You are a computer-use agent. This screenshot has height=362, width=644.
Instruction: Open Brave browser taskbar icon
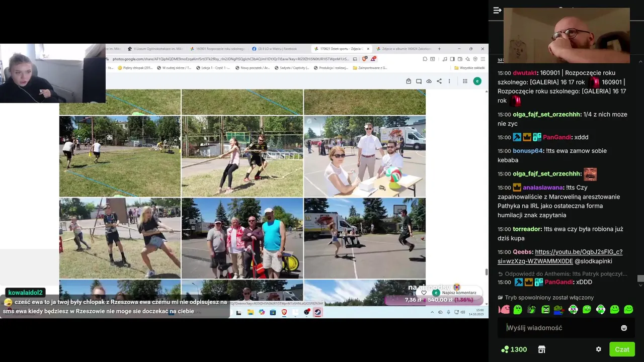tap(284, 312)
